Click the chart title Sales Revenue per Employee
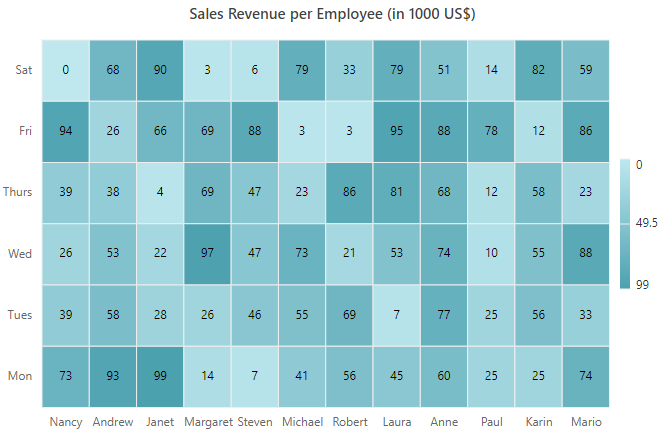This screenshot has width=661, height=447. point(332,14)
